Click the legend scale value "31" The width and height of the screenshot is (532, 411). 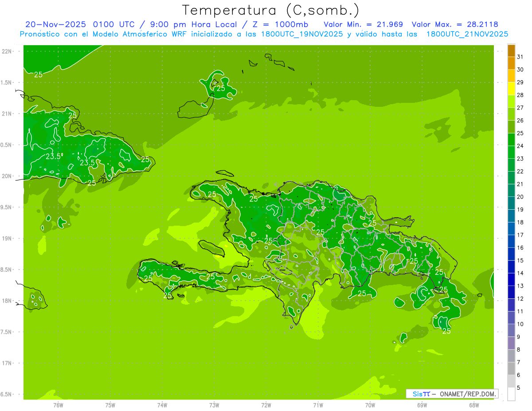(x=520, y=57)
